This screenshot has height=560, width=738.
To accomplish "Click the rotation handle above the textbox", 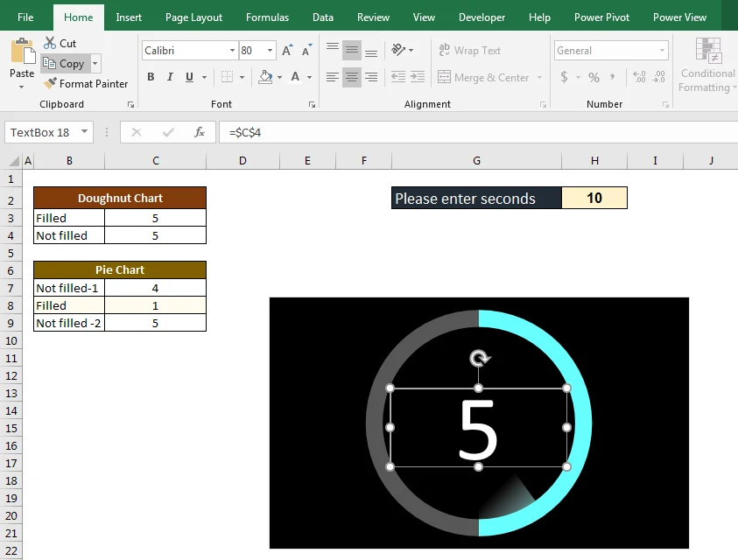I will pyautogui.click(x=479, y=358).
